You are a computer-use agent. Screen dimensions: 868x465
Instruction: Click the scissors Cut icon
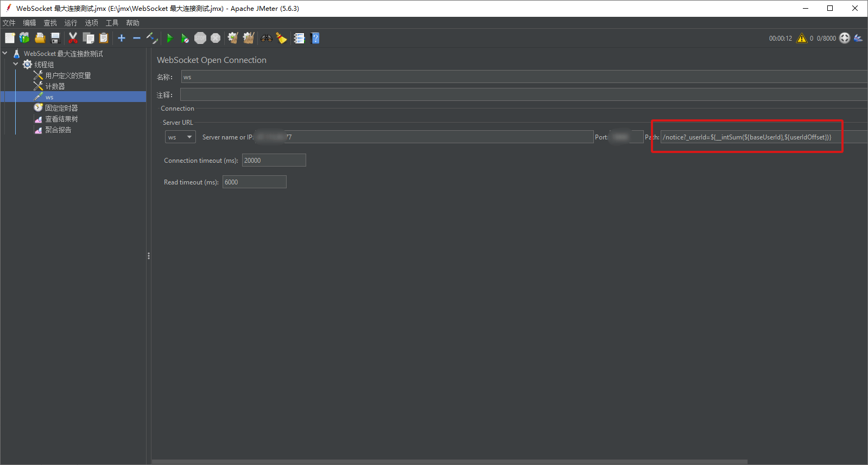point(73,38)
